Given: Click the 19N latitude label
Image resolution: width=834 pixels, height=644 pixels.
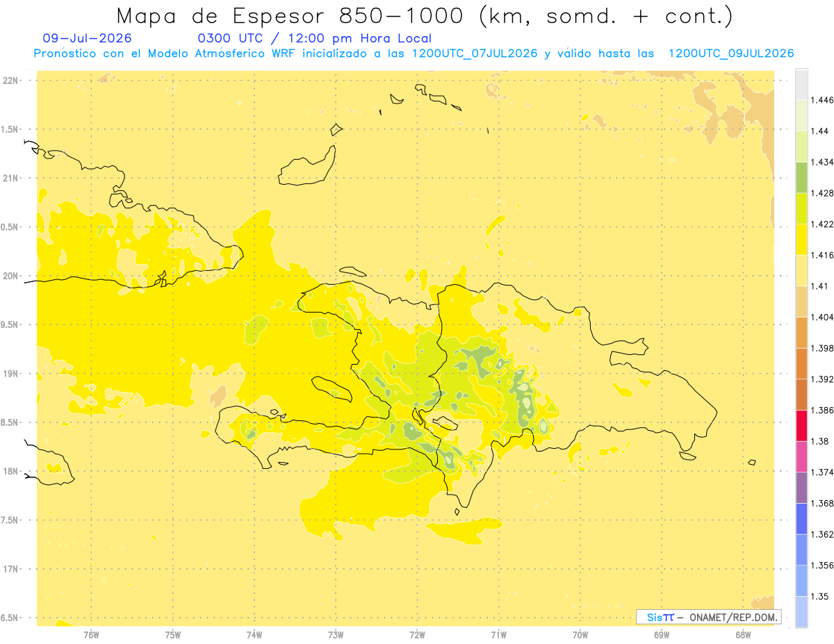Looking at the screenshot, I should [x=12, y=374].
